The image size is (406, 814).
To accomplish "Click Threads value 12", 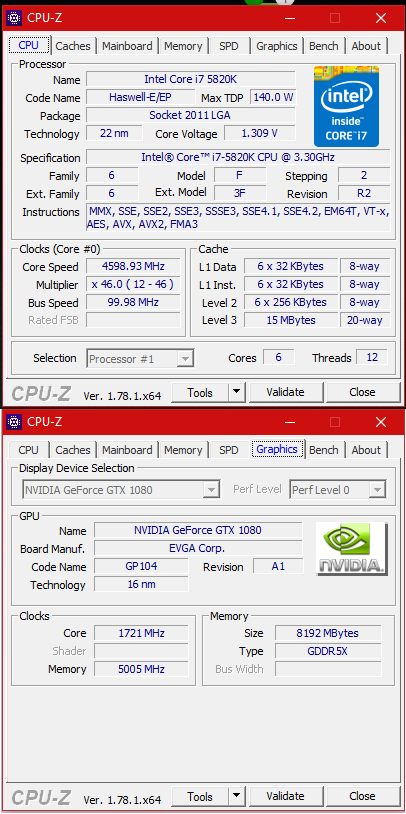I will pos(372,357).
